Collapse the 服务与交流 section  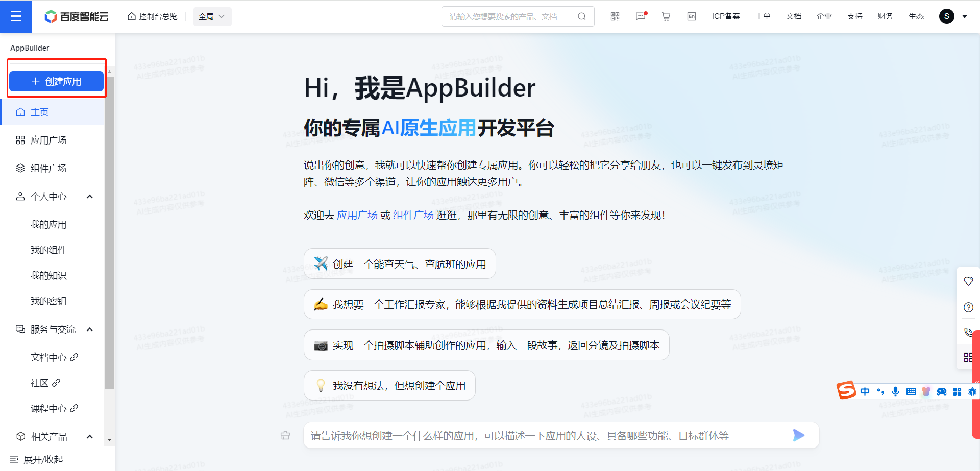pyautogui.click(x=90, y=329)
